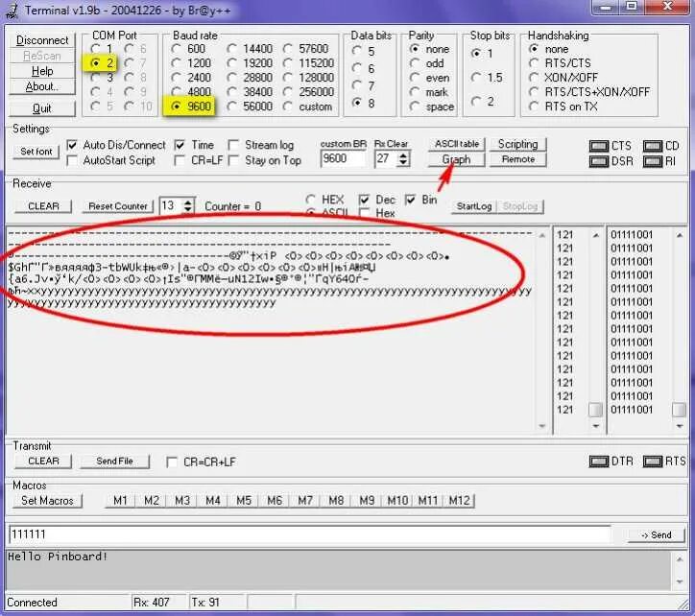This screenshot has width=695, height=616.
Task: Run macro M5
Action: (243, 501)
